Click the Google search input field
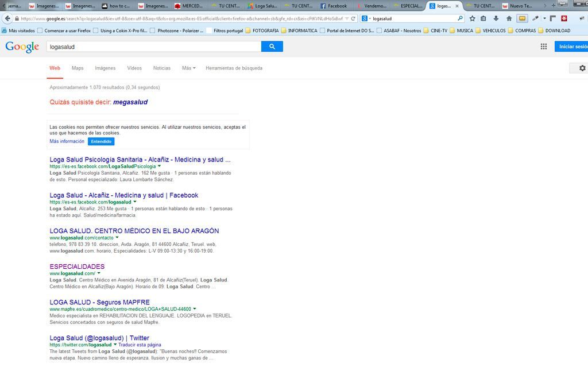 [154, 47]
